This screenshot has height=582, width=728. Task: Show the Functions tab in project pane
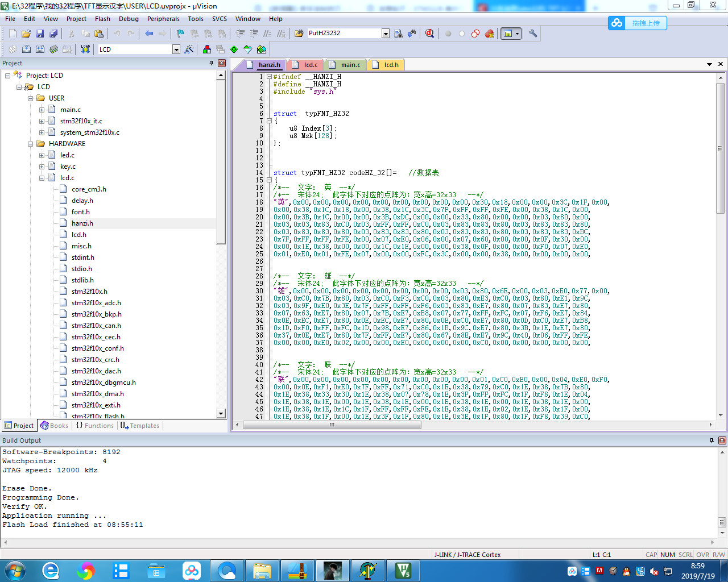point(95,426)
